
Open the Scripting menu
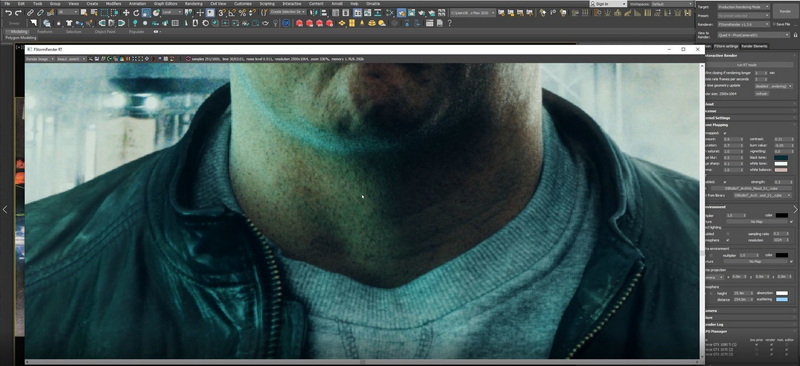(267, 4)
